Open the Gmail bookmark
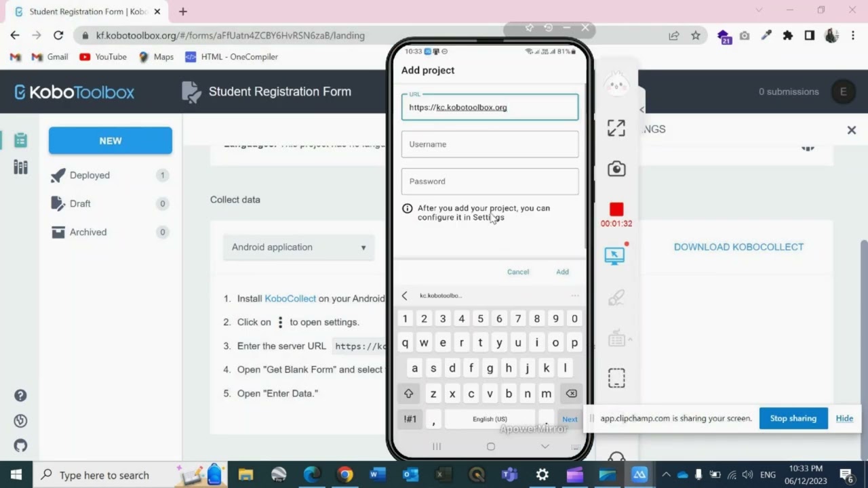 pyautogui.click(x=49, y=57)
